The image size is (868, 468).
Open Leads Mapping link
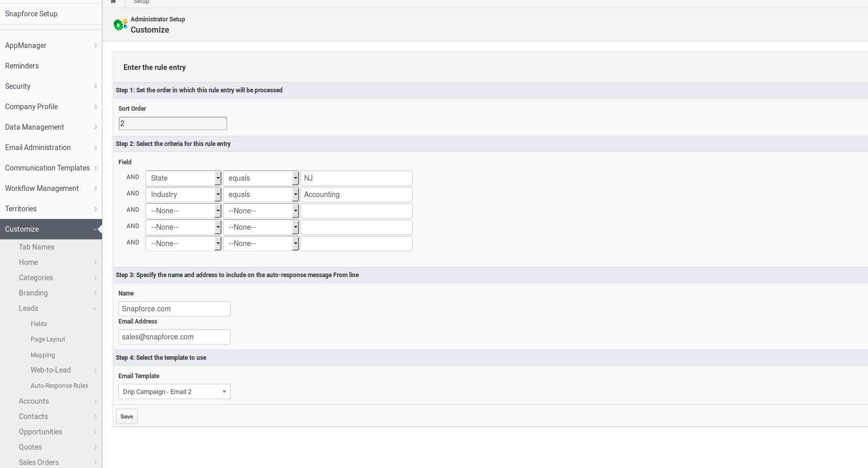43,355
